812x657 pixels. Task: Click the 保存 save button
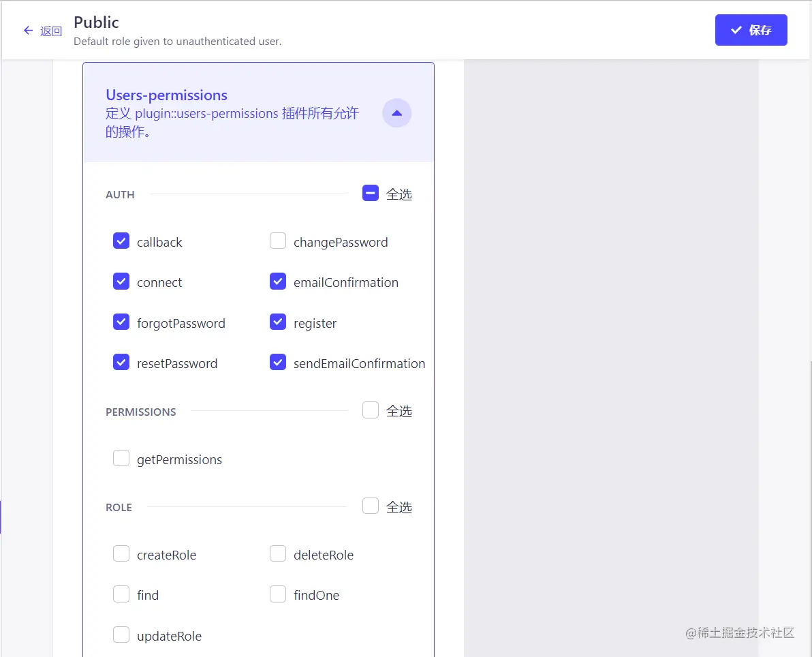pyautogui.click(x=751, y=30)
